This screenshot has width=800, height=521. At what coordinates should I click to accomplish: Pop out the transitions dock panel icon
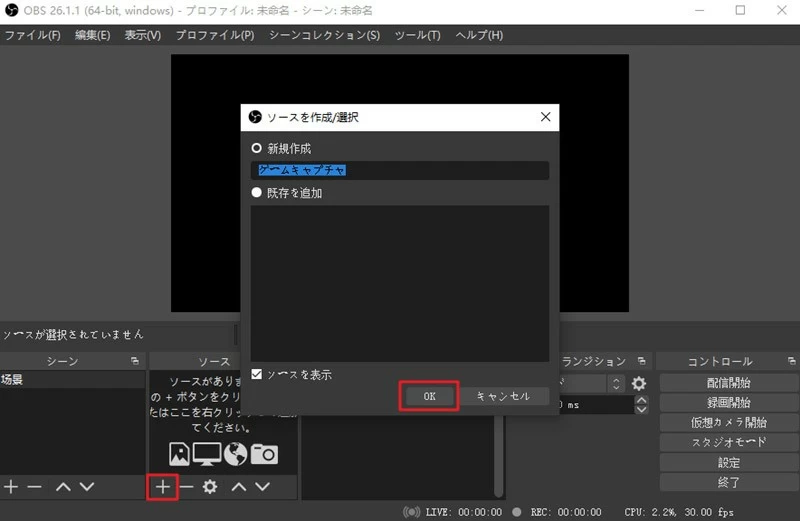[642, 361]
